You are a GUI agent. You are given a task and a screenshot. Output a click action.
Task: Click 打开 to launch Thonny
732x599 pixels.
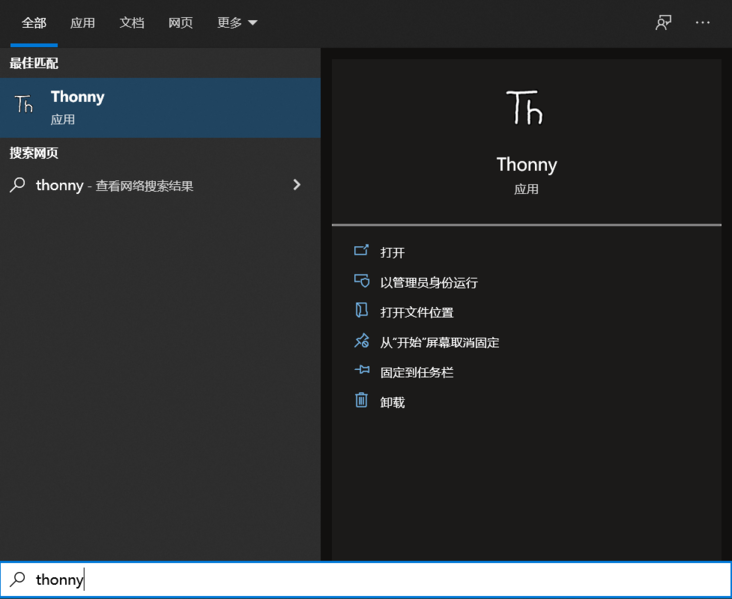(392, 252)
